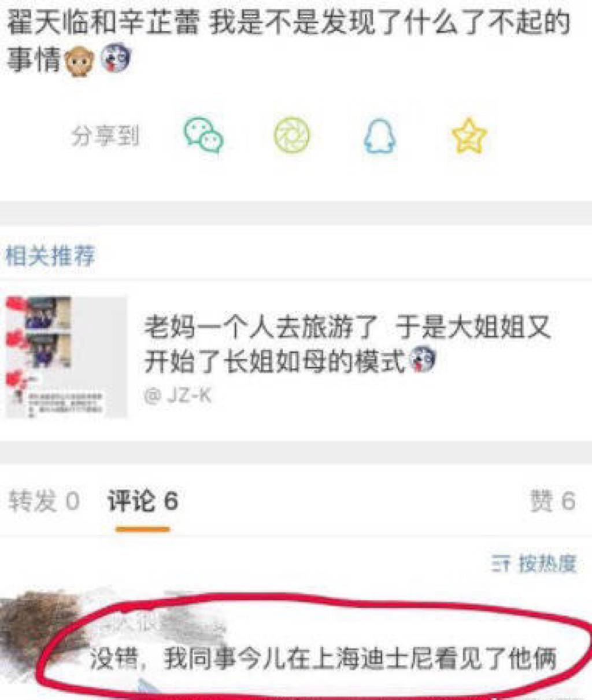Like the post via 赞 6

coord(552,501)
